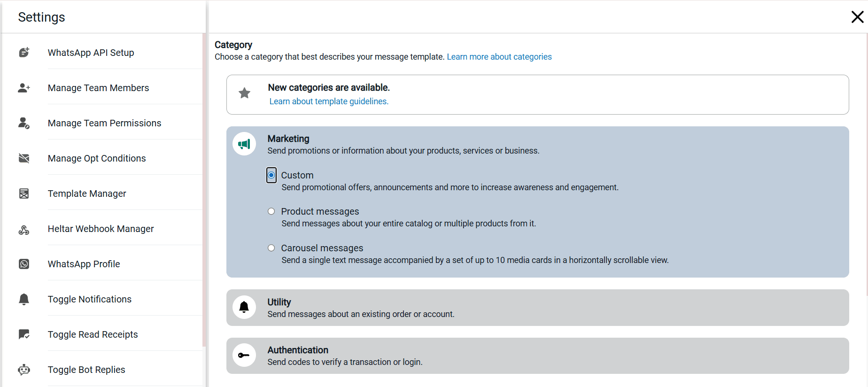Choose the Carousel messages radio option
This screenshot has width=868, height=387.
(271, 248)
